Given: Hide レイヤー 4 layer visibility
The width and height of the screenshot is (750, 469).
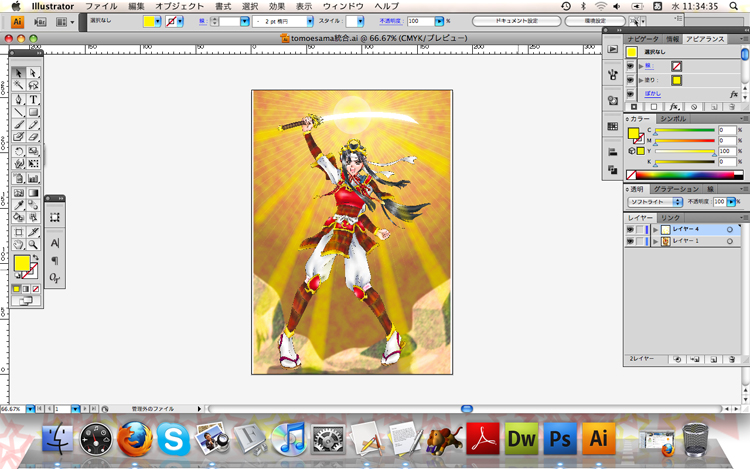Looking at the screenshot, I should 630,229.
